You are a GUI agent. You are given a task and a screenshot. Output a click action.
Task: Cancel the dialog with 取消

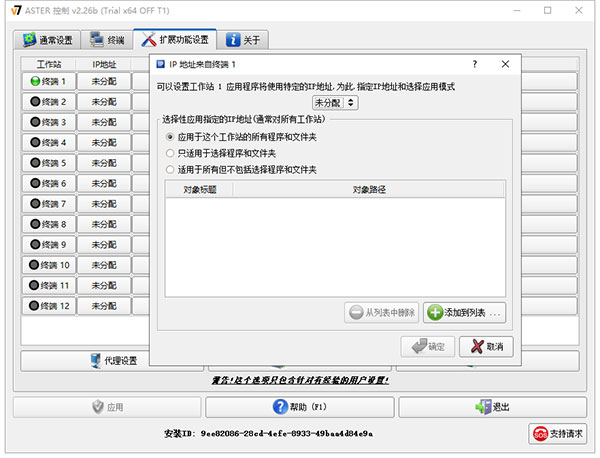pyautogui.click(x=486, y=347)
